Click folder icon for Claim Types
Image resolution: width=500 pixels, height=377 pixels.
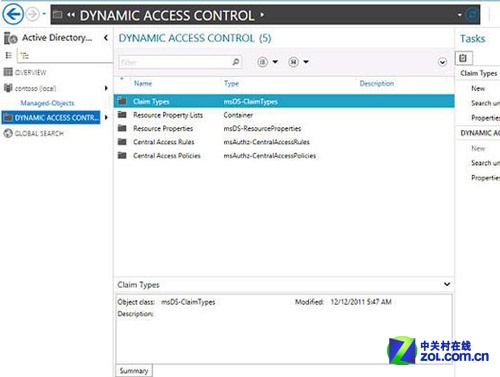122,101
